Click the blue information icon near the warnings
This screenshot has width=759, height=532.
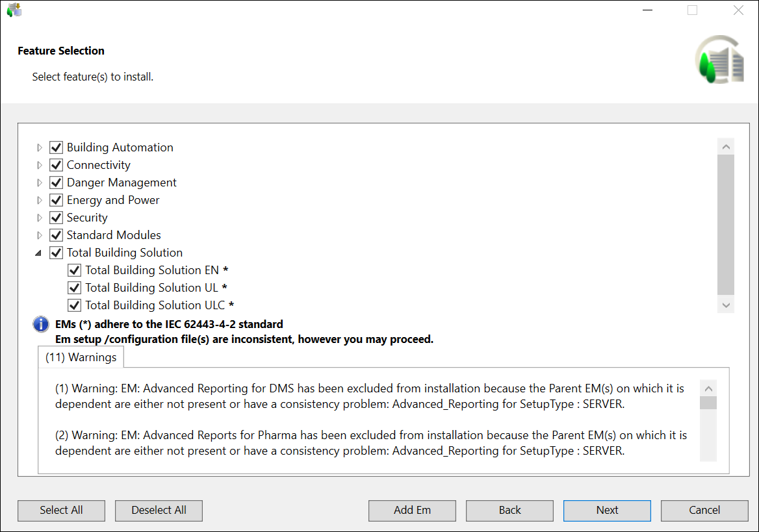pos(41,323)
